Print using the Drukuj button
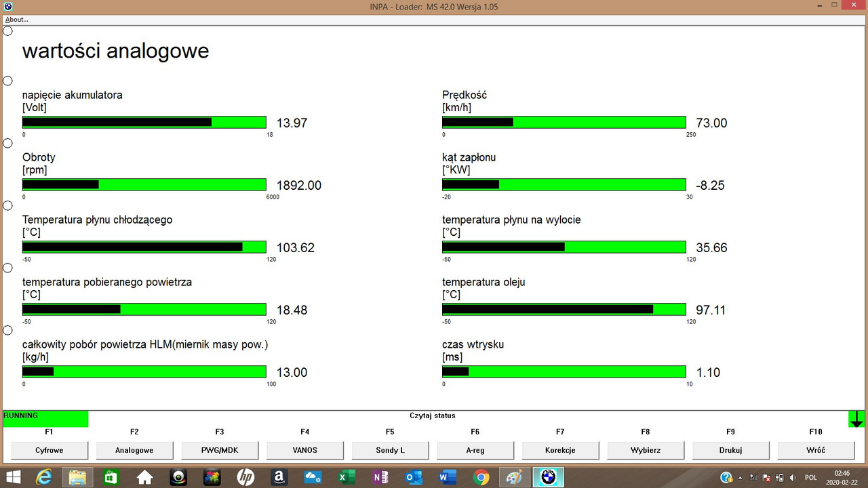 click(730, 450)
